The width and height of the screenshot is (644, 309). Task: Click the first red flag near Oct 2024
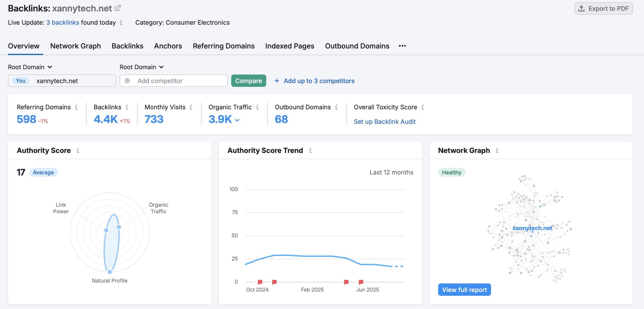[260, 282]
